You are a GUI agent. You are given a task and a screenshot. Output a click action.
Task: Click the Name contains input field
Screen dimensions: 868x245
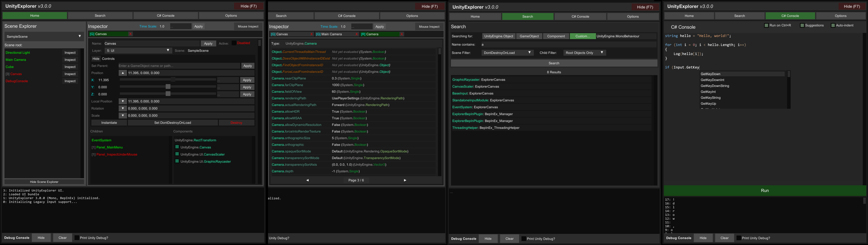568,44
